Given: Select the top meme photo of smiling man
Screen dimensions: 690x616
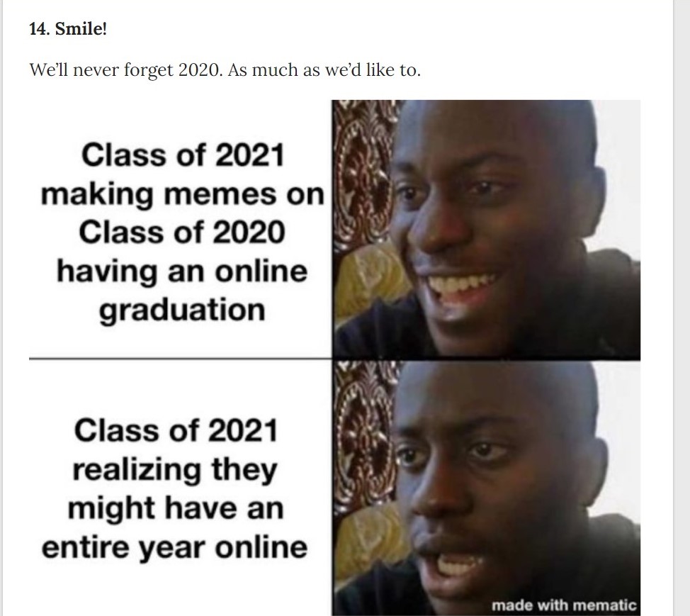Looking at the screenshot, I should click(x=486, y=230).
